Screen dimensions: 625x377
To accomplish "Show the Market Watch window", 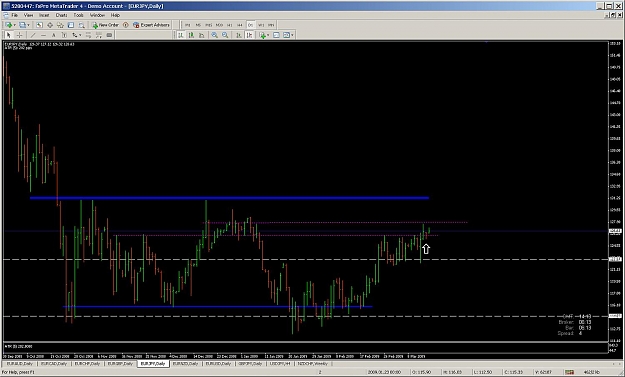I will [x=39, y=25].
